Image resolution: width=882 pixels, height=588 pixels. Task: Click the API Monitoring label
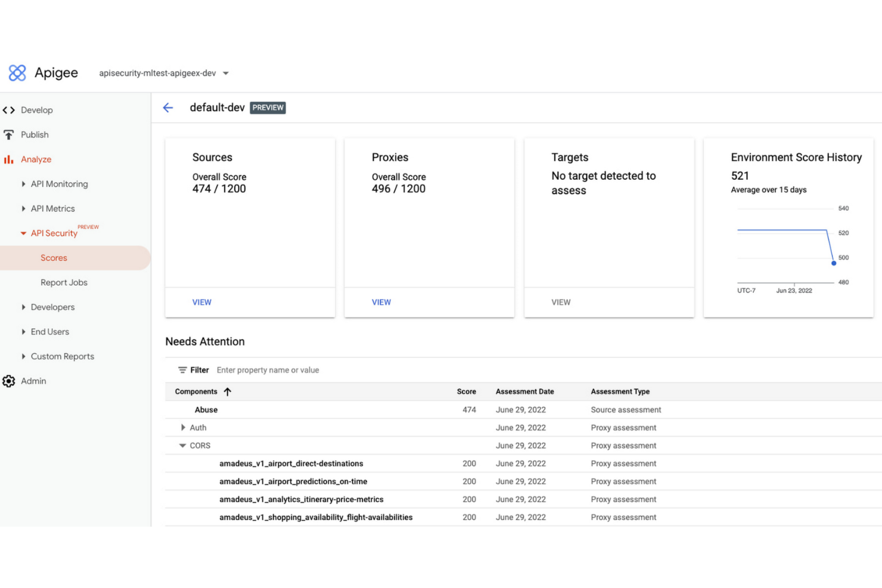point(60,184)
